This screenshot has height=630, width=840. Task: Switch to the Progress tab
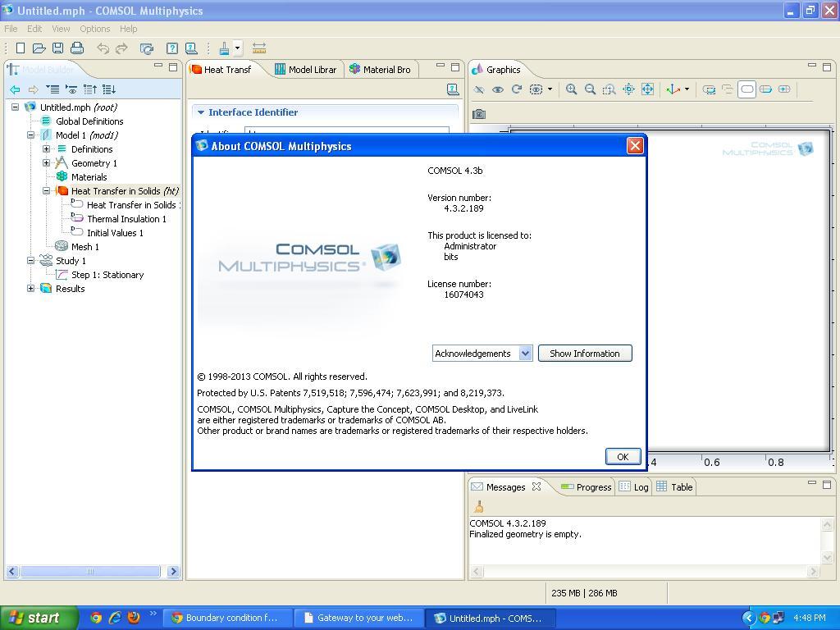[587, 487]
